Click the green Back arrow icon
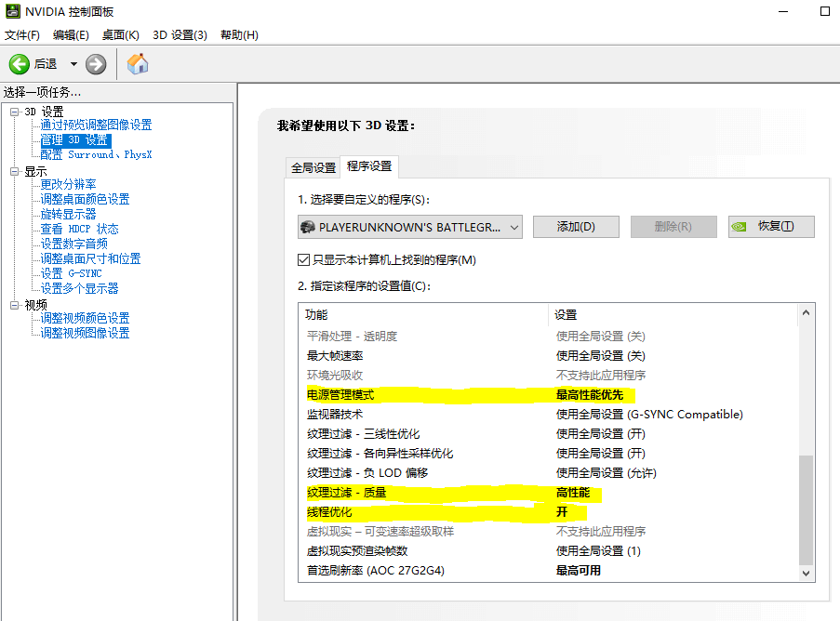 click(x=20, y=64)
